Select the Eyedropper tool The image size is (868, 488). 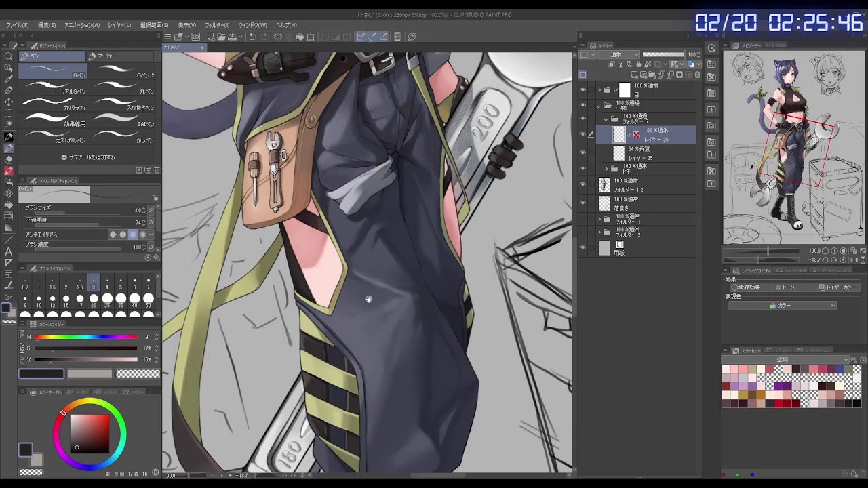point(8,79)
